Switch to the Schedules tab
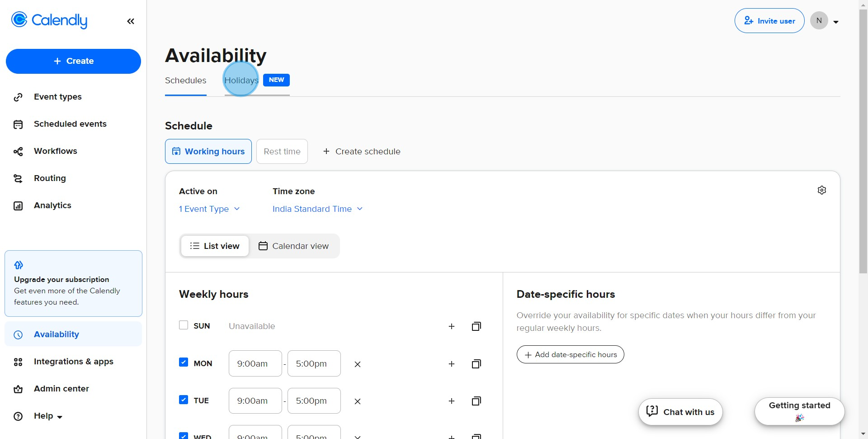The height and width of the screenshot is (439, 868). click(185, 81)
